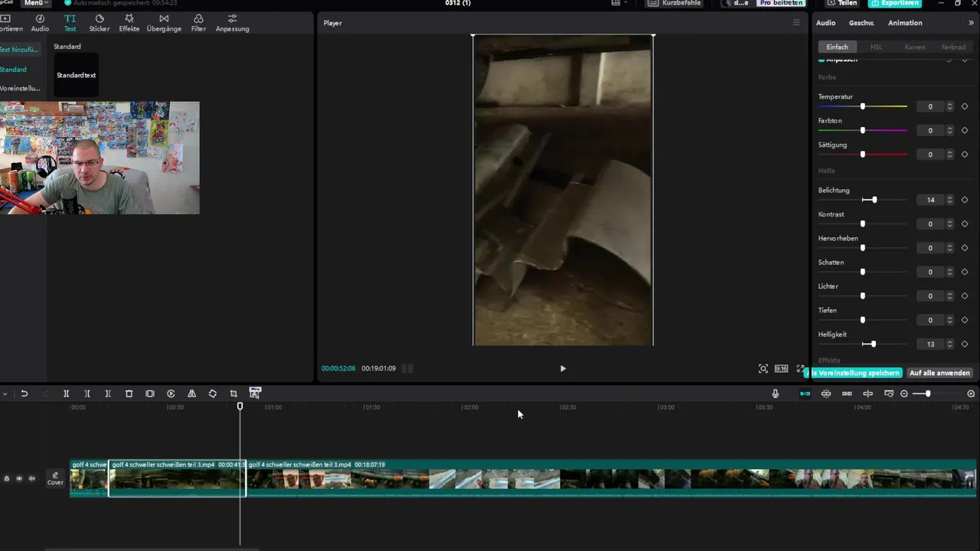Start voiceover recording with the microphone icon
This screenshot has height=551, width=980.
coord(776,393)
